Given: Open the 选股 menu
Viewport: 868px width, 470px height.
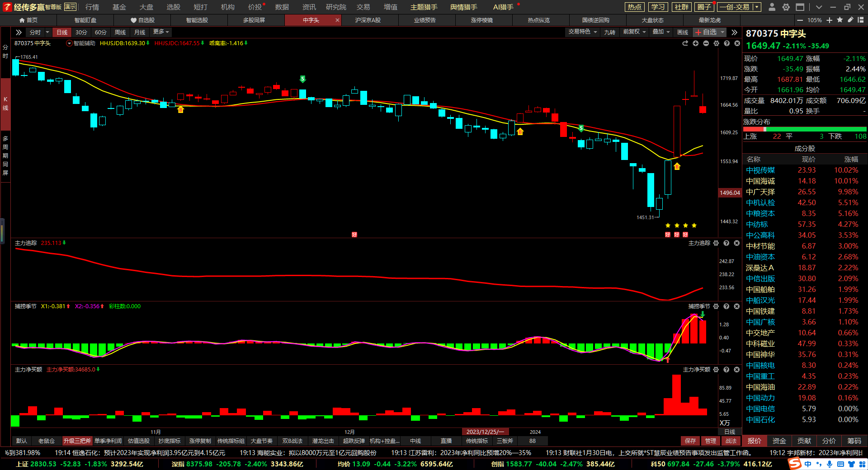Looking at the screenshot, I should [173, 7].
